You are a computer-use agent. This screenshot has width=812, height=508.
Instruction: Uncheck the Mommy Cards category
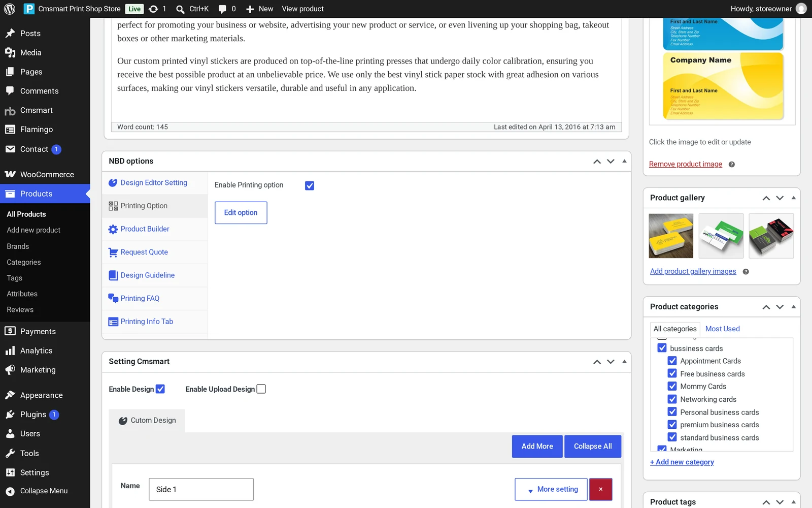click(672, 386)
